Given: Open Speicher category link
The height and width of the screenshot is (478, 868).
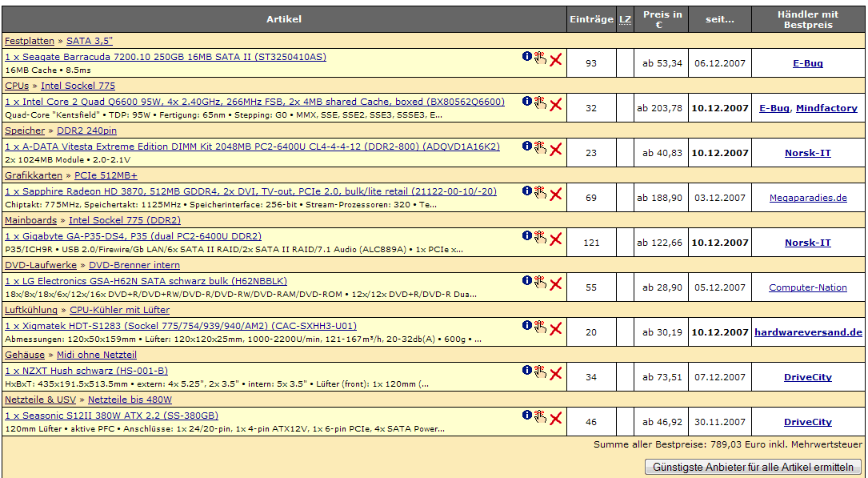Looking at the screenshot, I should [25, 131].
